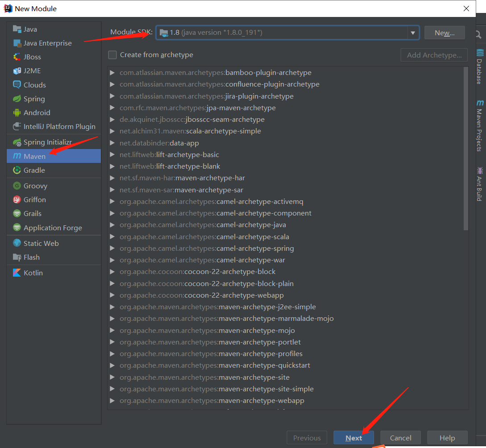This screenshot has height=448, width=486.
Task: Expand confluence-plugin-archetype entry
Action: [112, 84]
